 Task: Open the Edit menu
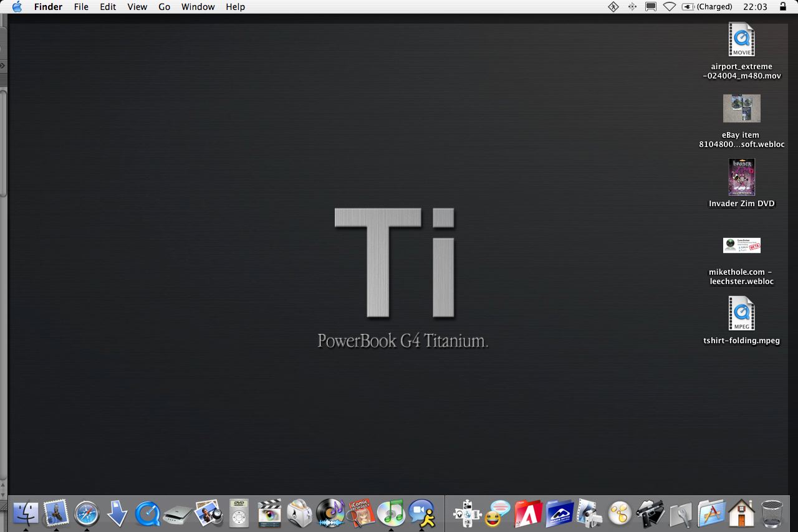pos(108,7)
